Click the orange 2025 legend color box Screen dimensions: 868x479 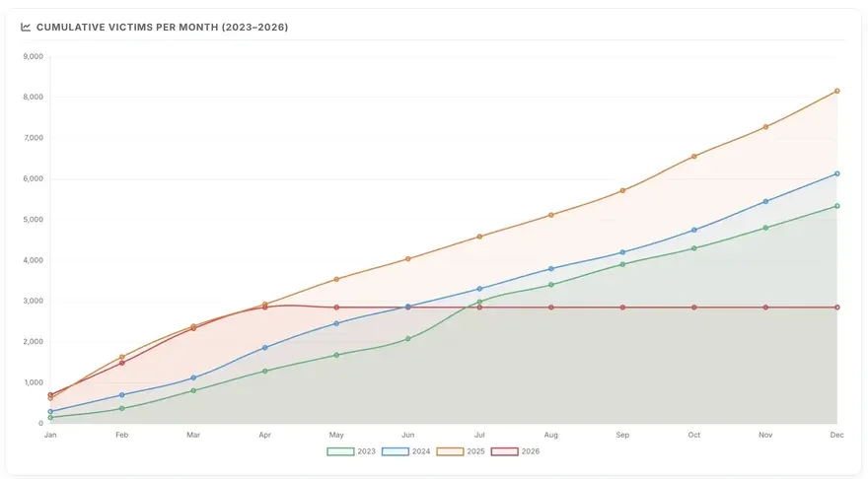click(x=450, y=451)
